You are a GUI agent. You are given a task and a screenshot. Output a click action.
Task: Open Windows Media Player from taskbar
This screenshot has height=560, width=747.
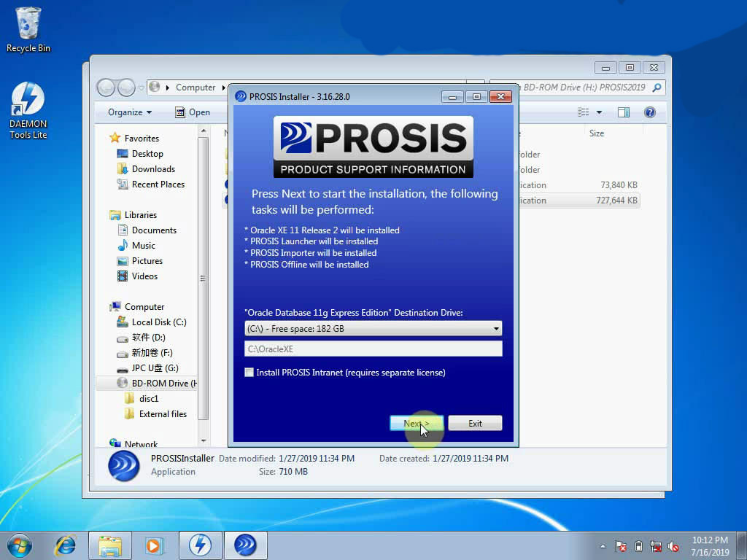[x=154, y=545]
